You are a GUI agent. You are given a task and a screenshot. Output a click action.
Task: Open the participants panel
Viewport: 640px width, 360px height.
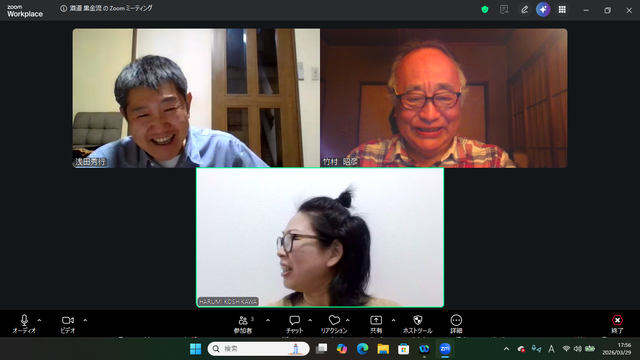pyautogui.click(x=243, y=324)
